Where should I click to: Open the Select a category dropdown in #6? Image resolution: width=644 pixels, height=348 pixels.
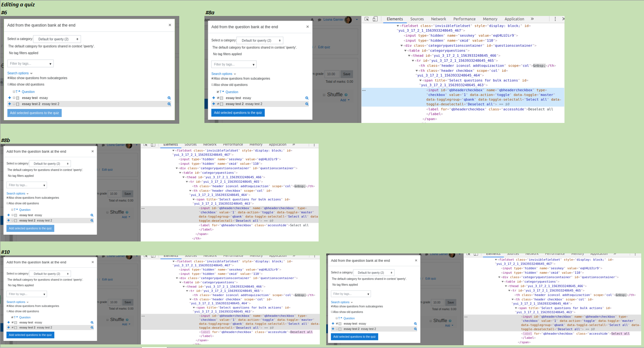point(57,39)
